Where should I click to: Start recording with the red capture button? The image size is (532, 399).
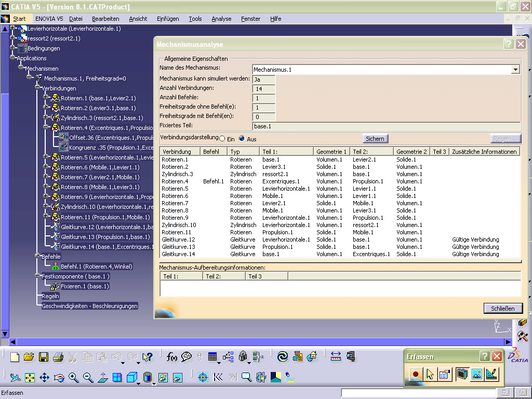tap(416, 374)
